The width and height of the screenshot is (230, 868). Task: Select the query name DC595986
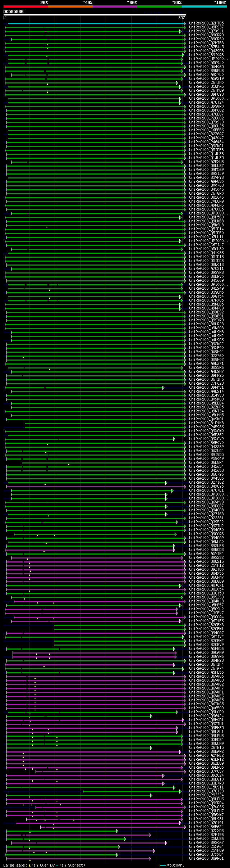tap(14, 12)
